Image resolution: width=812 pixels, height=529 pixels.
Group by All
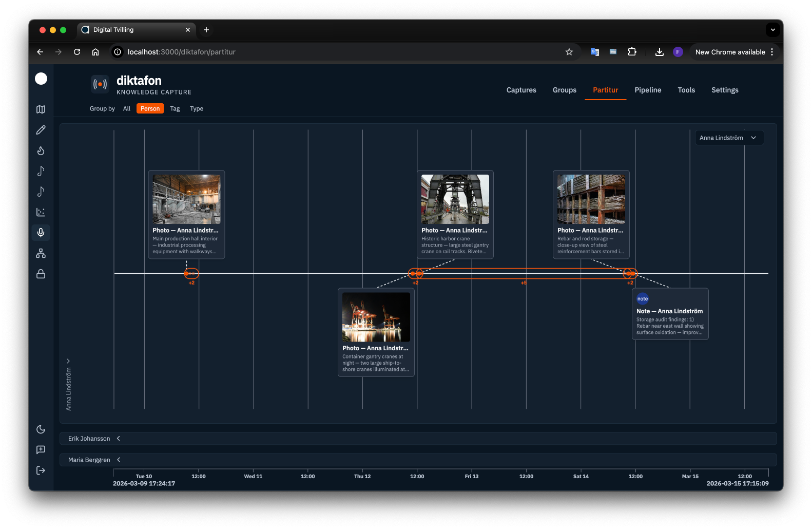pyautogui.click(x=127, y=108)
